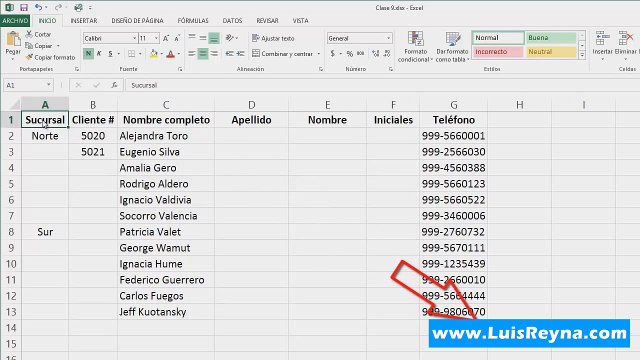Open the font size 11 dropdown

point(156,38)
